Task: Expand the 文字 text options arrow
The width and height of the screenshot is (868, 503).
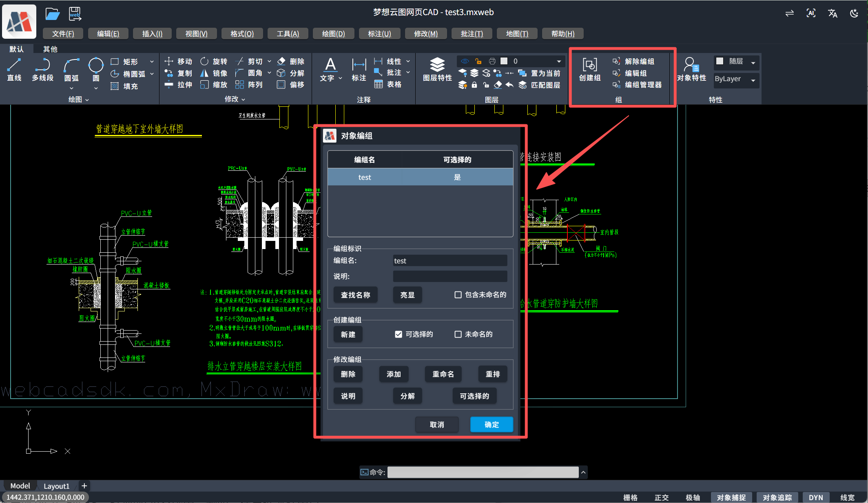Action: coord(340,78)
